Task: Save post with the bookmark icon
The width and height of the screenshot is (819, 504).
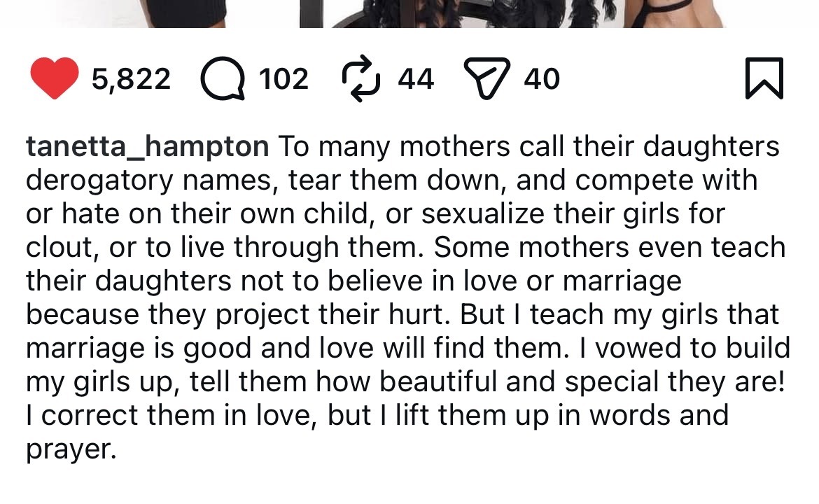Action: [x=764, y=79]
